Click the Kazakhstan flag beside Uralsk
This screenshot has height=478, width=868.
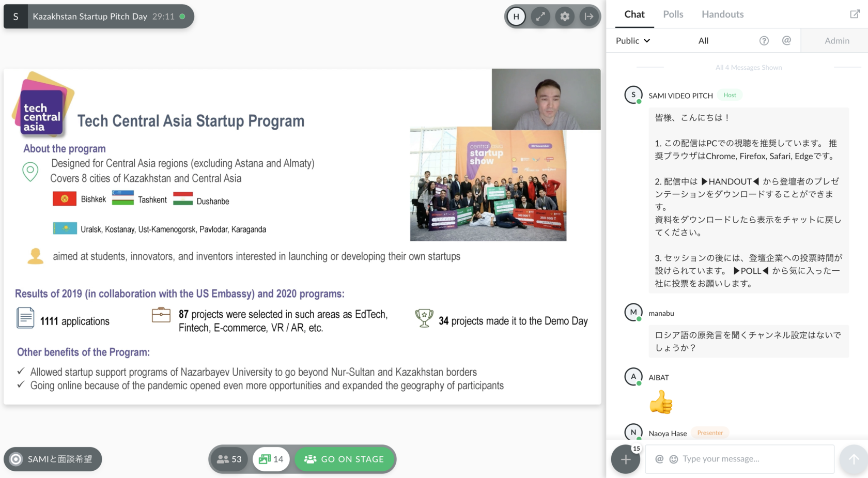pos(65,228)
